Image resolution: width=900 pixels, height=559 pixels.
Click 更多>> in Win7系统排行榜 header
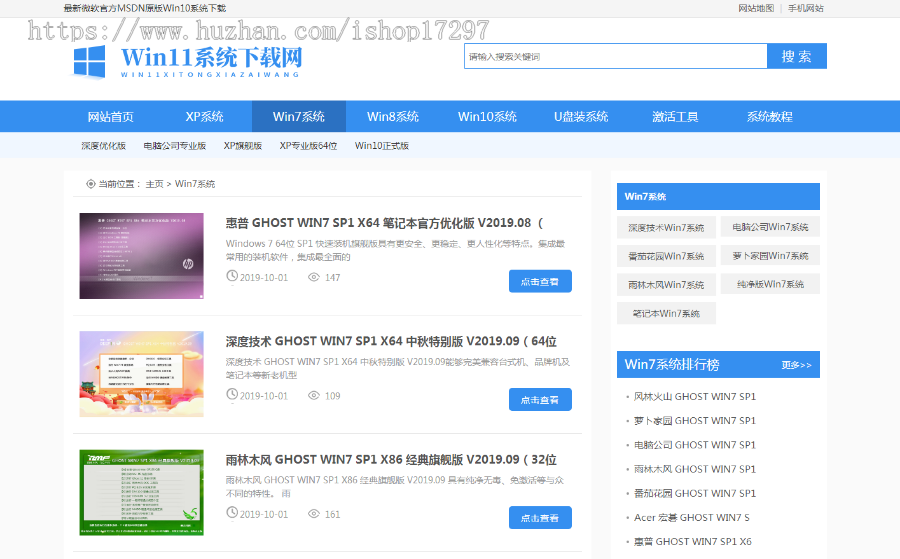pos(796,365)
